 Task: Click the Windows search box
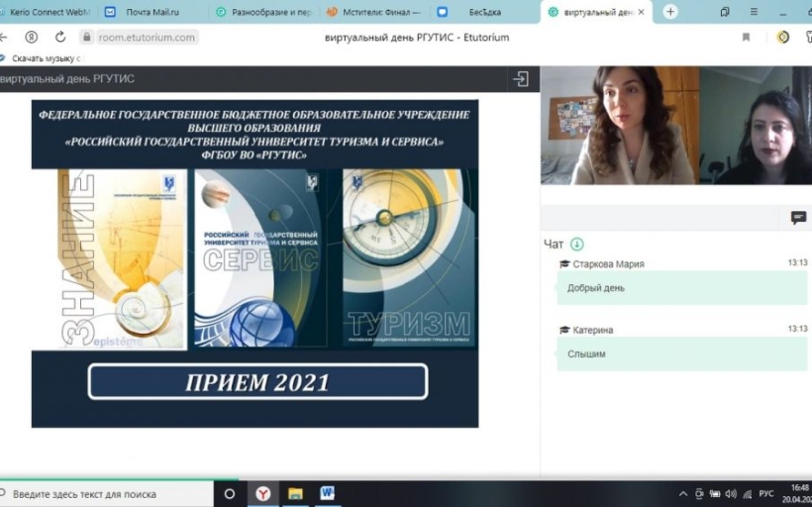(106, 494)
